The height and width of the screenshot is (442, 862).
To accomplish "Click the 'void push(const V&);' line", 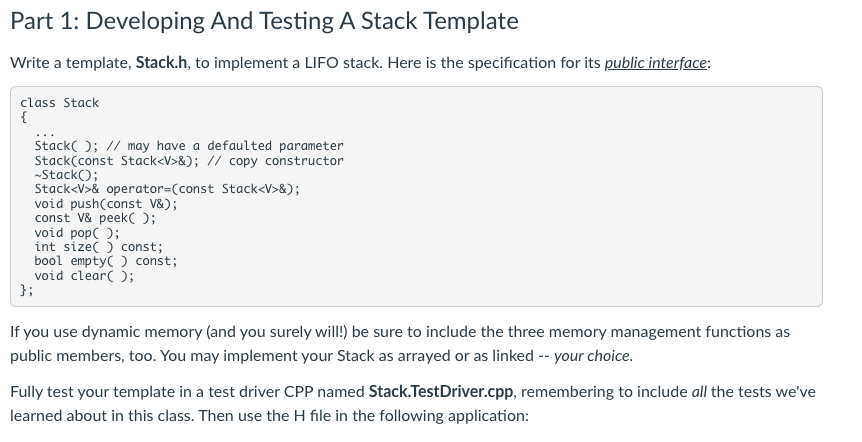I will (x=106, y=204).
